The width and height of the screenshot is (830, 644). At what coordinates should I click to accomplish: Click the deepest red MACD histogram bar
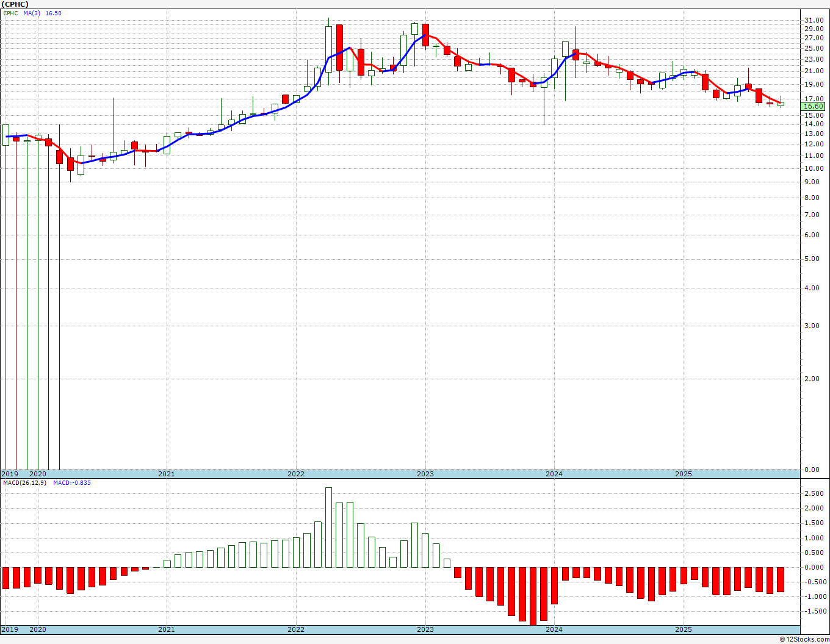pyautogui.click(x=533, y=596)
